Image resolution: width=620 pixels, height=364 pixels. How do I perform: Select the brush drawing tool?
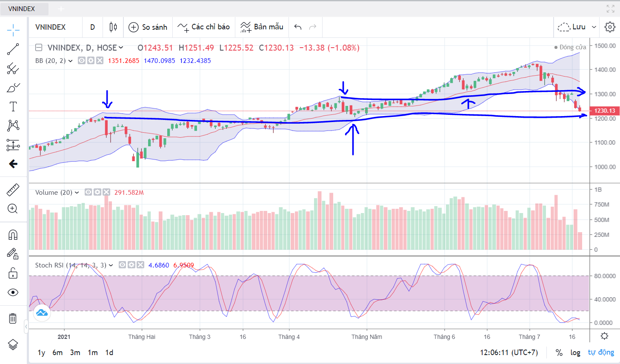(13, 88)
